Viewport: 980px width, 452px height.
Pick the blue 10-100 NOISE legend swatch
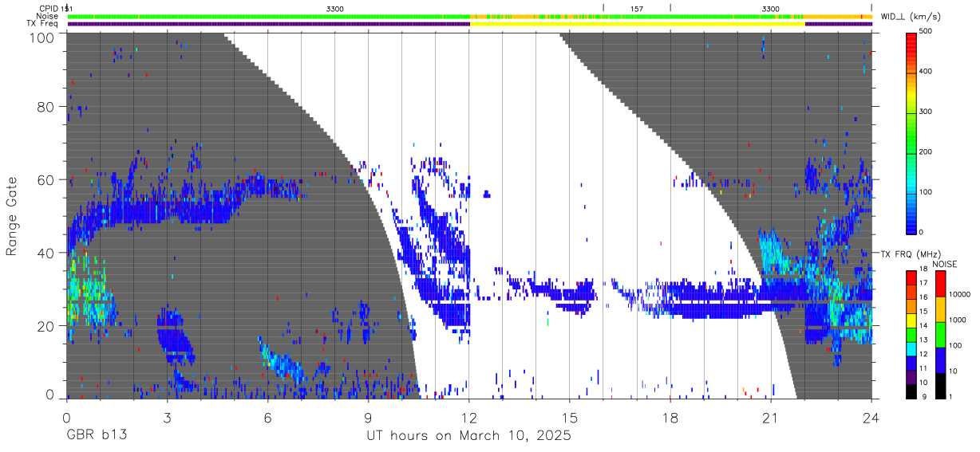[x=939, y=359]
